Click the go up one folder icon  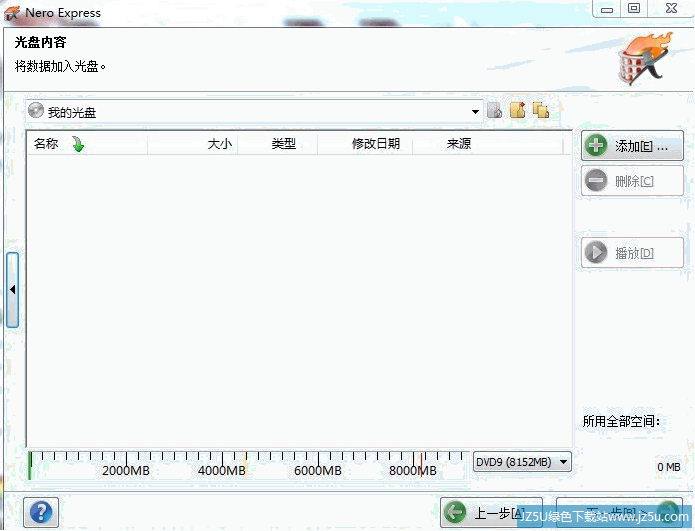[494, 110]
